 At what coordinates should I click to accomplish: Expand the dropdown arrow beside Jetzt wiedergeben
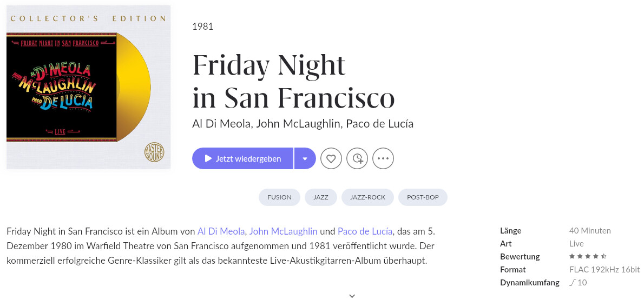305,158
